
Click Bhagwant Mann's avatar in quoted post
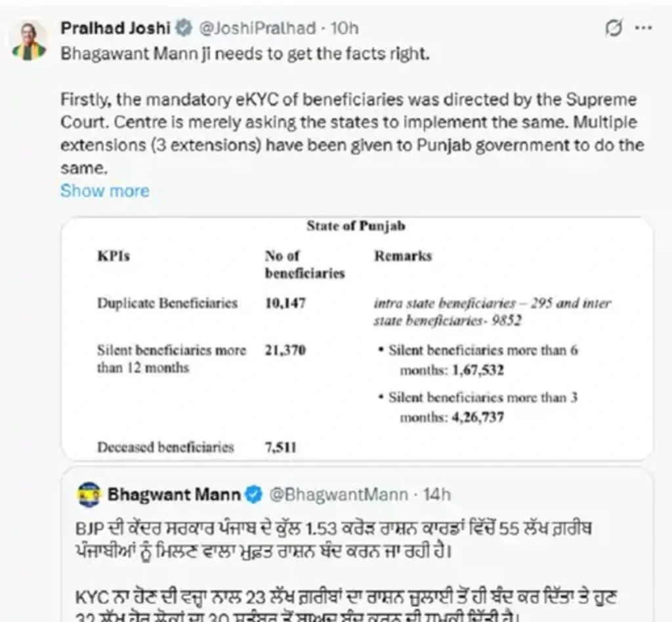(89, 495)
